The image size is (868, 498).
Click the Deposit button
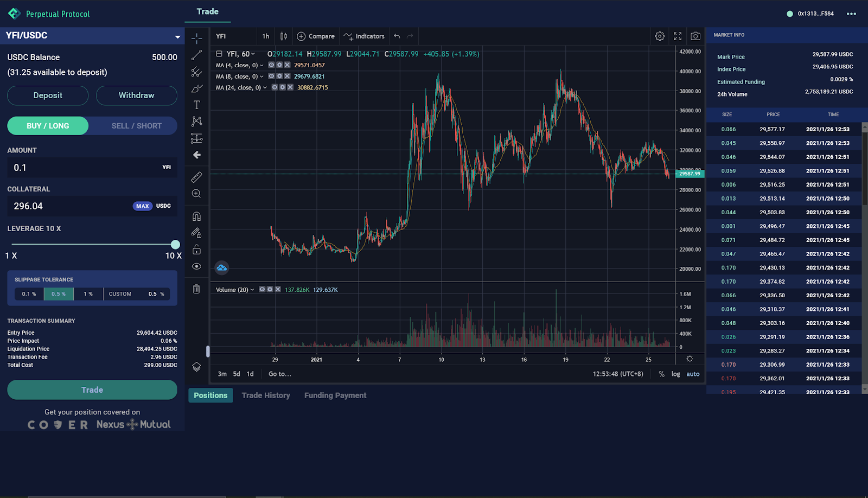click(x=48, y=95)
